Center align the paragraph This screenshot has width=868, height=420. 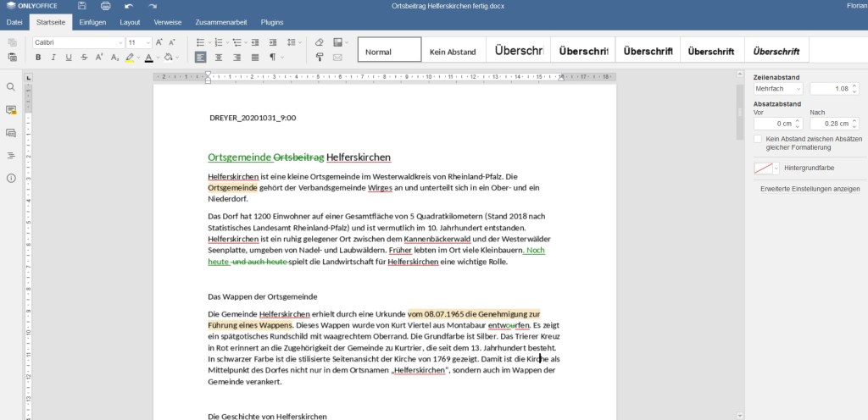pyautogui.click(x=218, y=58)
